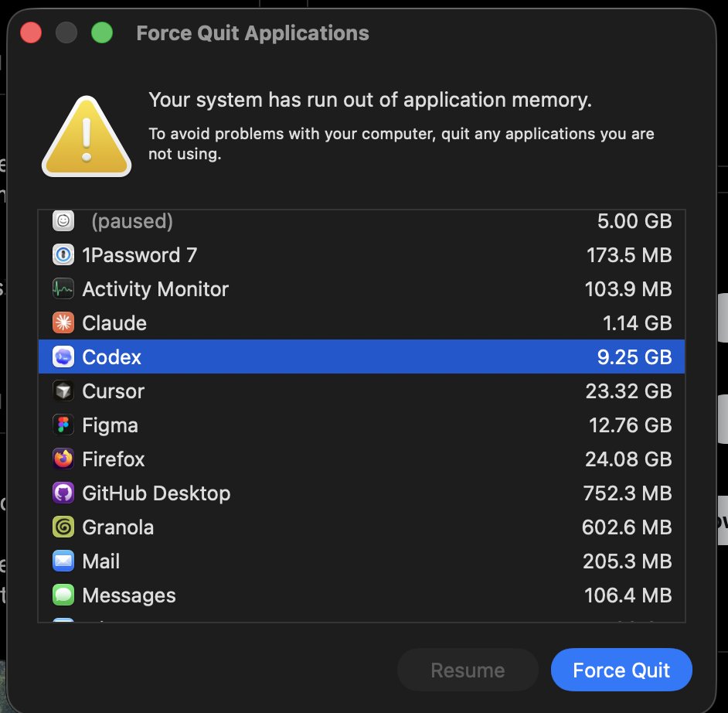Image resolution: width=728 pixels, height=713 pixels.
Task: Choose the highlighted Codex row
Action: [361, 356]
